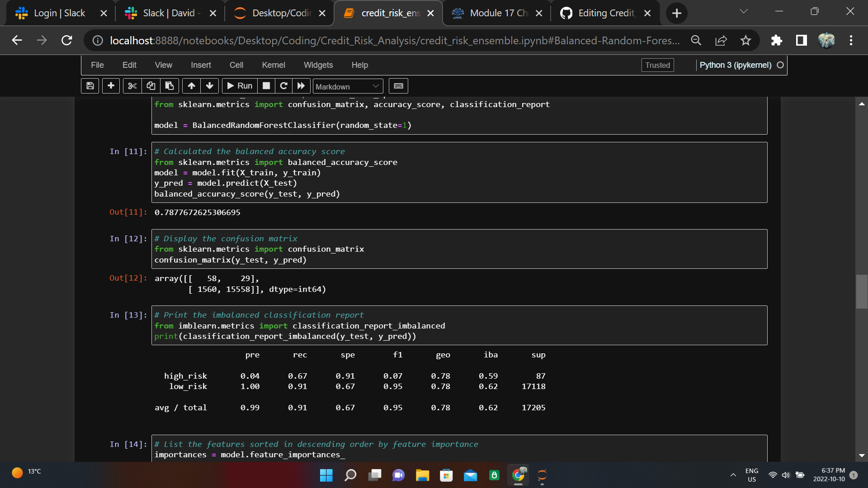Move the selected cell up
The image size is (868, 488).
pos(191,86)
